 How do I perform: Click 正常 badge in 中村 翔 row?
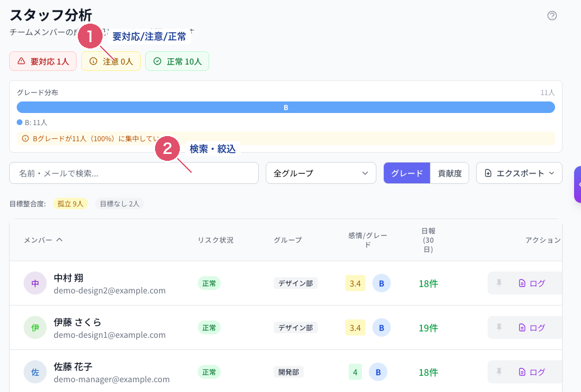tap(209, 284)
